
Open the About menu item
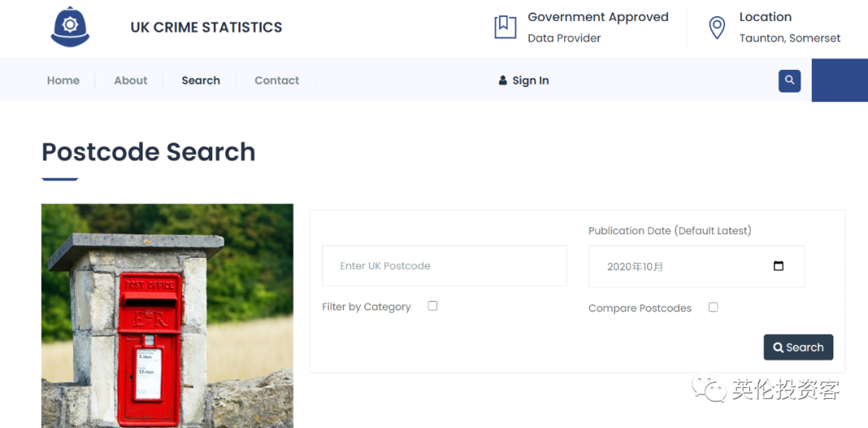(130, 80)
